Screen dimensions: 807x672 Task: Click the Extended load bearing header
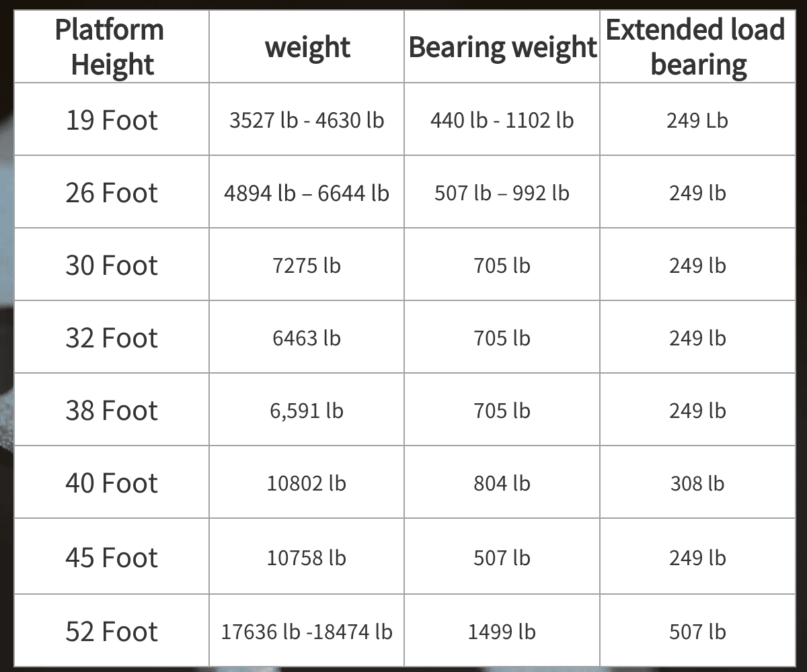697,47
